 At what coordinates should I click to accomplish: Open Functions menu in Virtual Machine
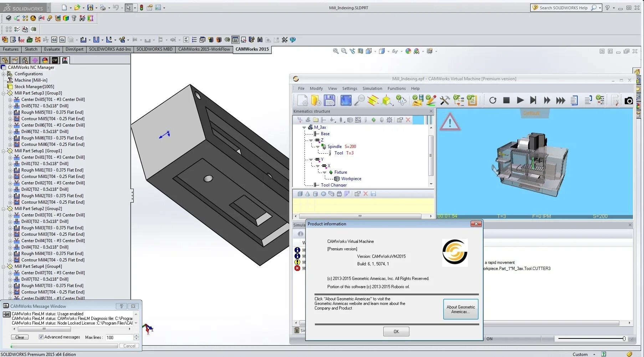pyautogui.click(x=397, y=88)
